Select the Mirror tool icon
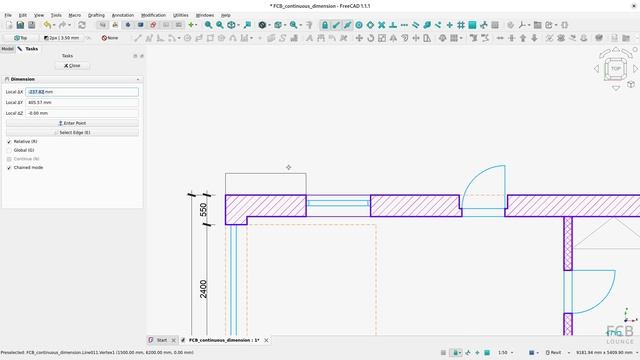 [x=393, y=38]
